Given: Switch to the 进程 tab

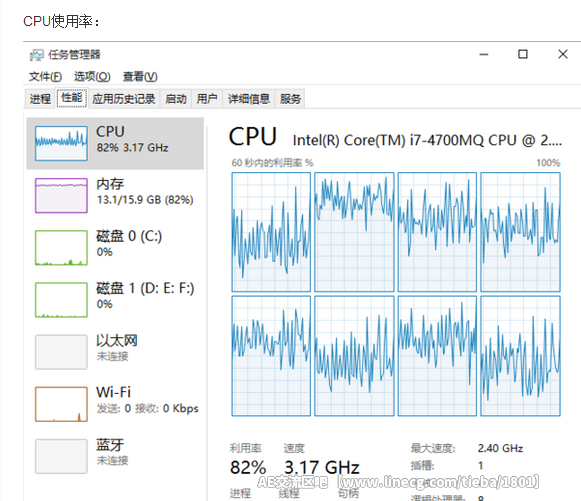Looking at the screenshot, I should [x=40, y=99].
